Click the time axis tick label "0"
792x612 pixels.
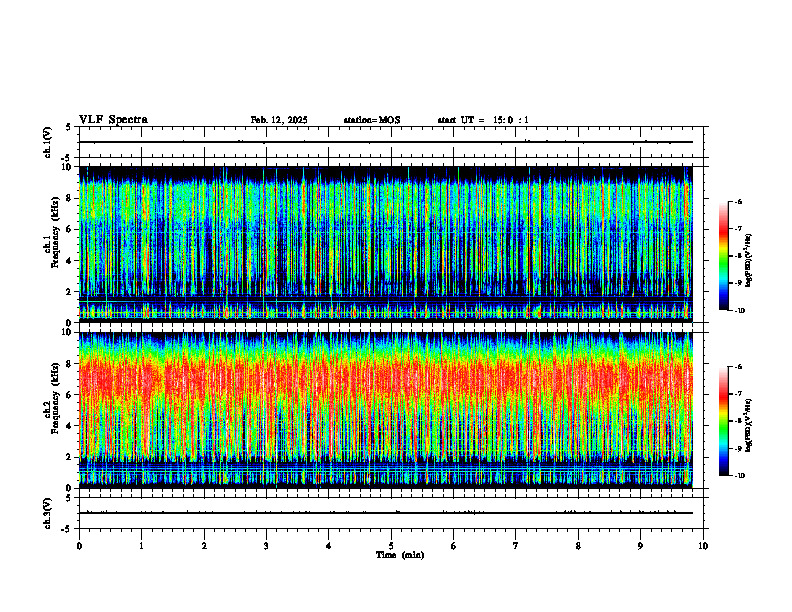(79, 546)
